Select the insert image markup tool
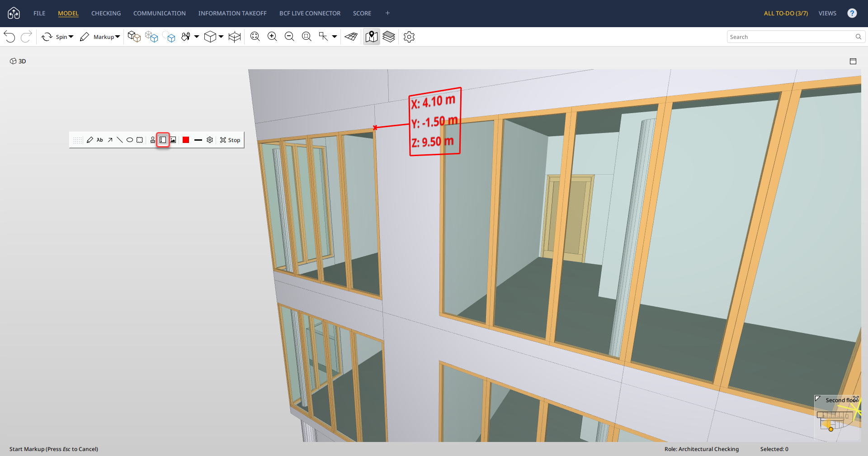Viewport: 868px width, 456px height. click(173, 140)
